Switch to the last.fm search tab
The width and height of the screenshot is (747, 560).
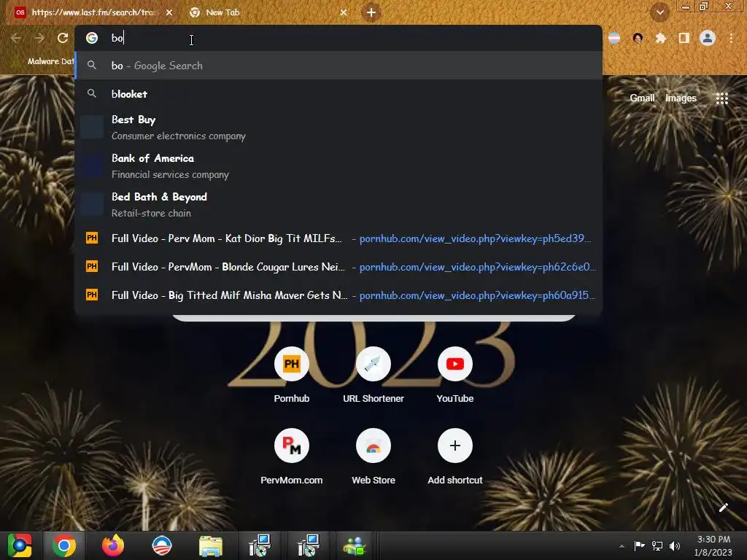[93, 12]
